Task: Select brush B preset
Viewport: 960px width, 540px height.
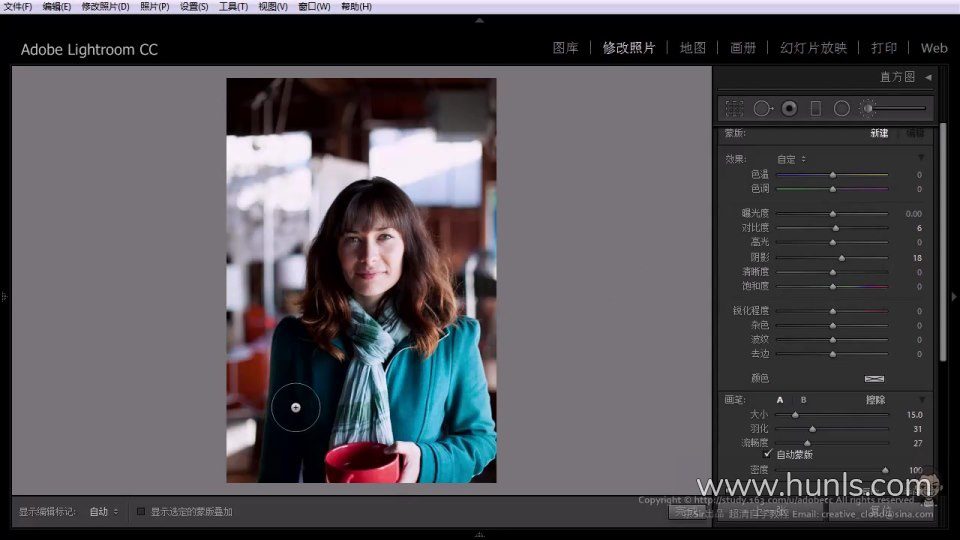Action: click(x=803, y=400)
